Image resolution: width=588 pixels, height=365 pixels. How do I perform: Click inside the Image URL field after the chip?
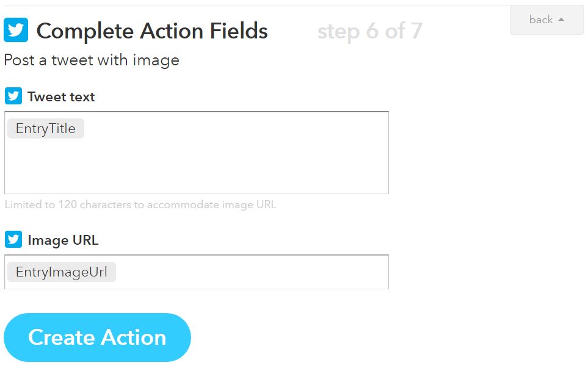[x=251, y=272]
